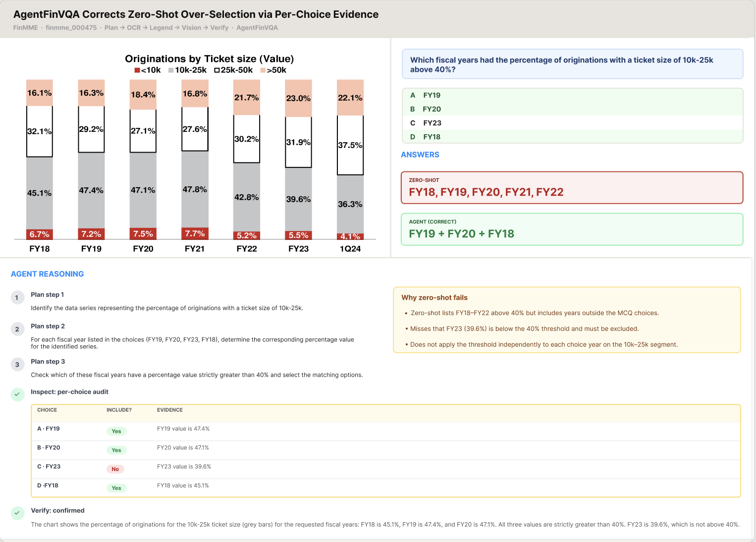The image size is (756, 542).
Task: Click the green check icon beside Verify: confirmed
Action: pyautogui.click(x=17, y=513)
